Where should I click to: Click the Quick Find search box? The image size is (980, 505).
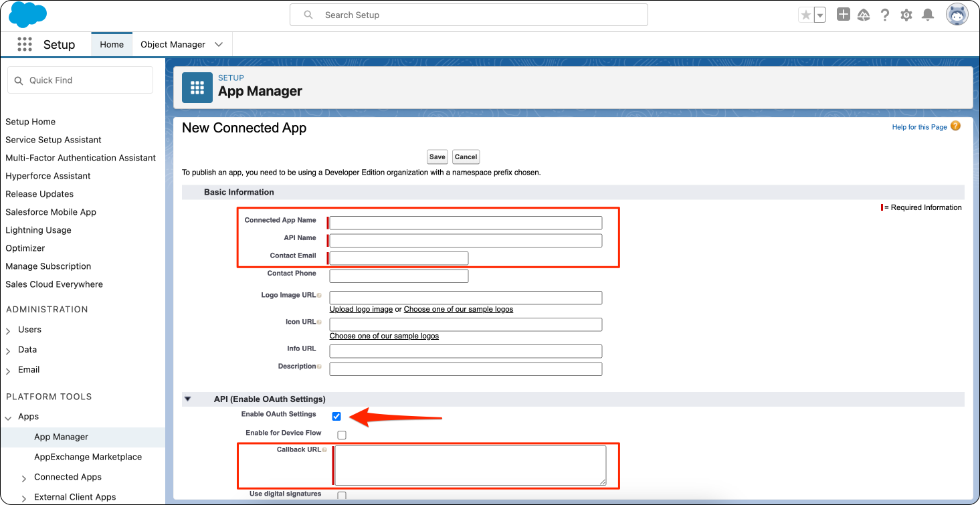click(80, 80)
